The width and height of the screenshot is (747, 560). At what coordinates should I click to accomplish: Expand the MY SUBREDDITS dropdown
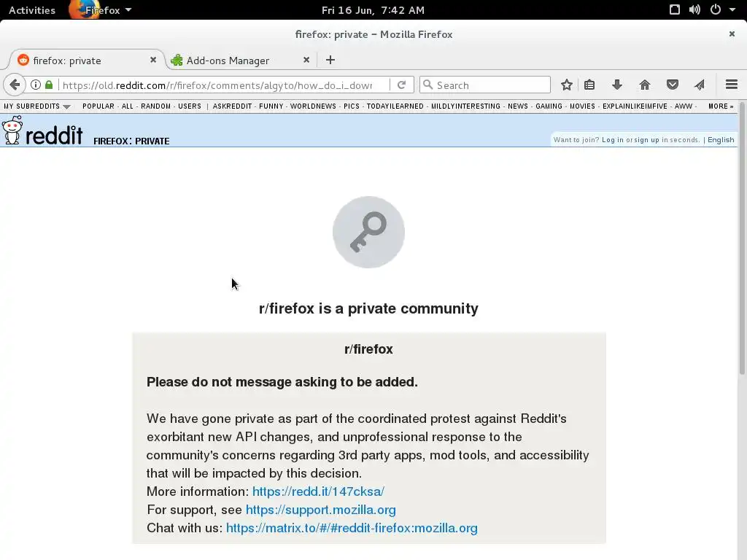(36, 106)
